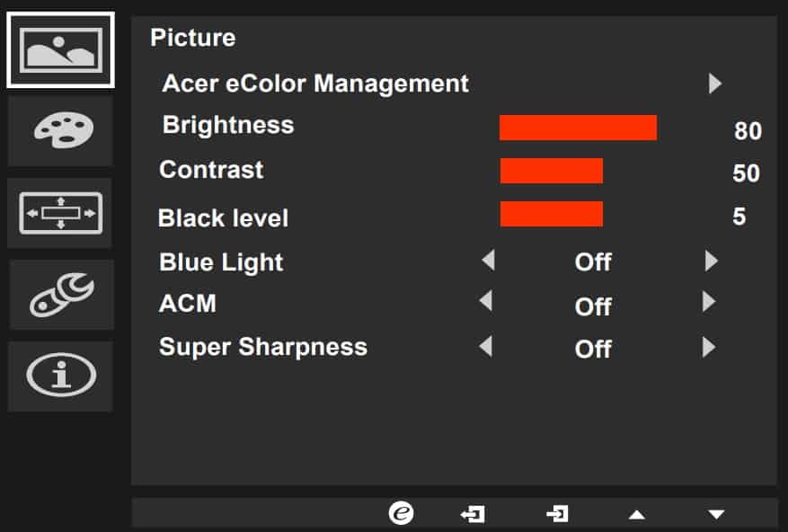Open the Color palette settings icon
The width and height of the screenshot is (788, 532).
point(60,131)
